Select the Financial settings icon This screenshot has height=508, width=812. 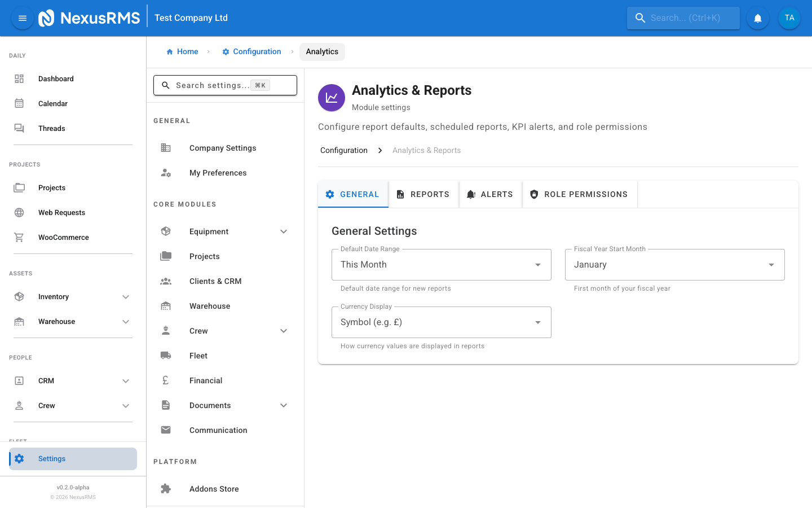point(165,380)
